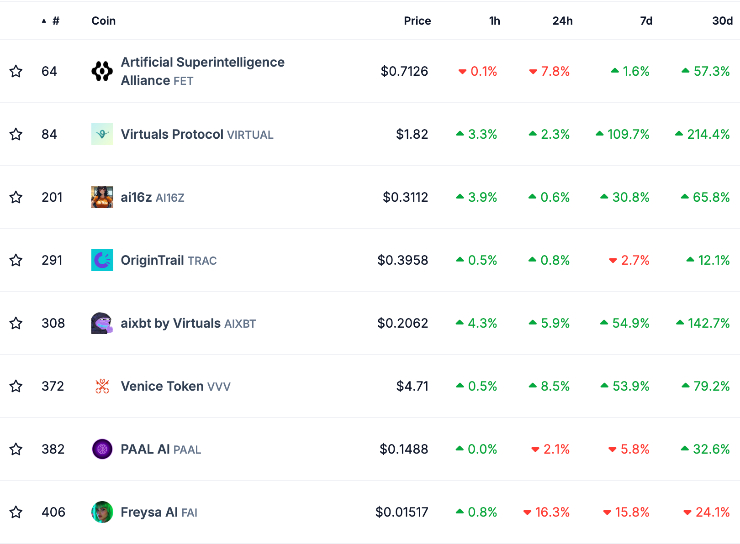The image size is (740, 544).
Task: Sort the table by Price column
Action: coord(417,21)
